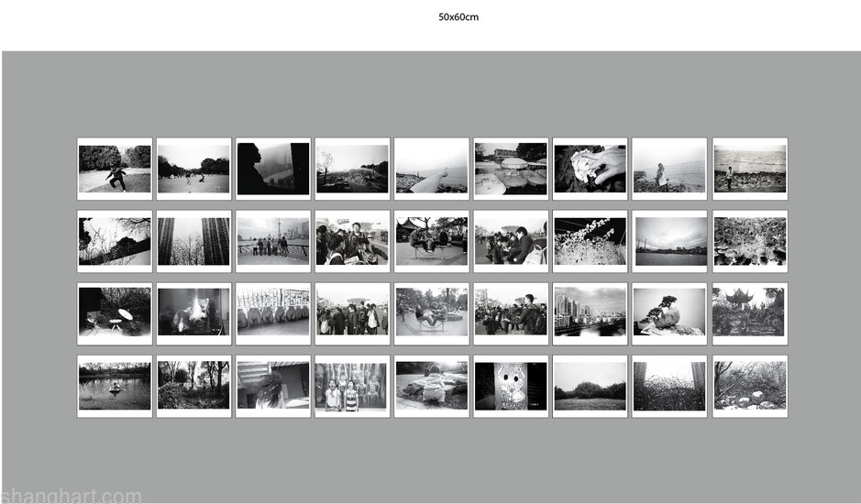This screenshot has width=861, height=504.
Task: Open the Chinese pavilion roof over a garden photo
Action: tap(750, 313)
